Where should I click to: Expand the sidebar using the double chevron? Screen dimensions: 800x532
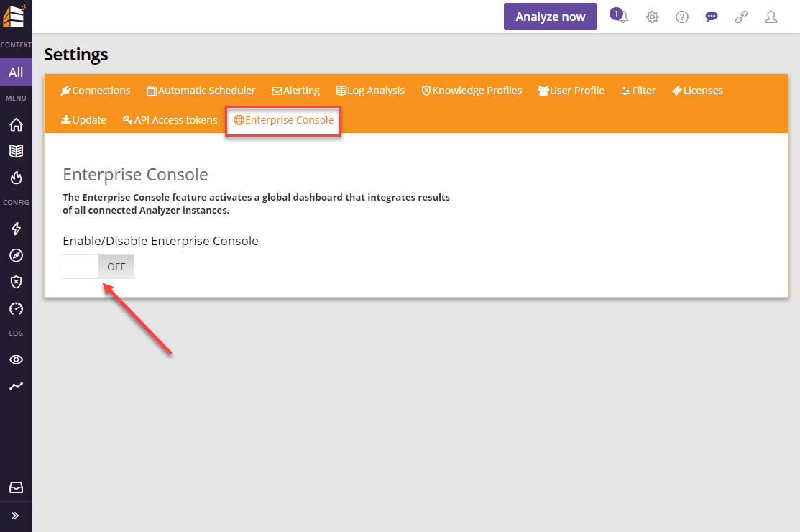point(16,515)
